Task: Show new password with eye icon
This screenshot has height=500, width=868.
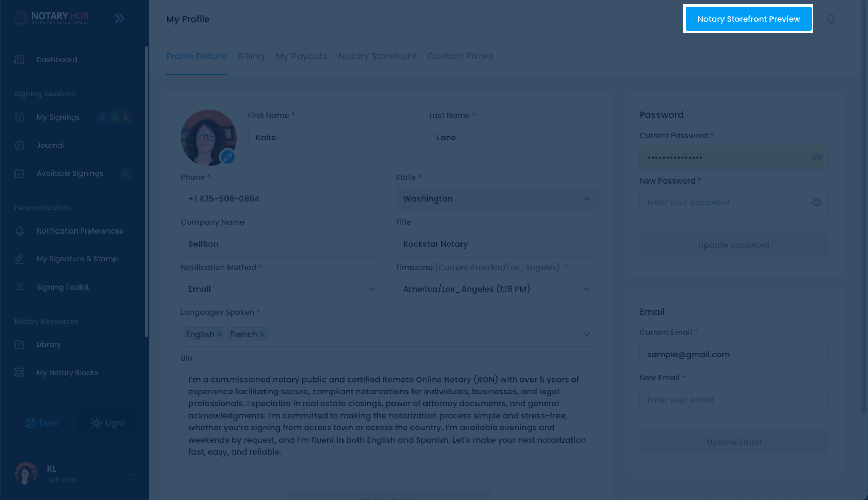Action: click(817, 202)
